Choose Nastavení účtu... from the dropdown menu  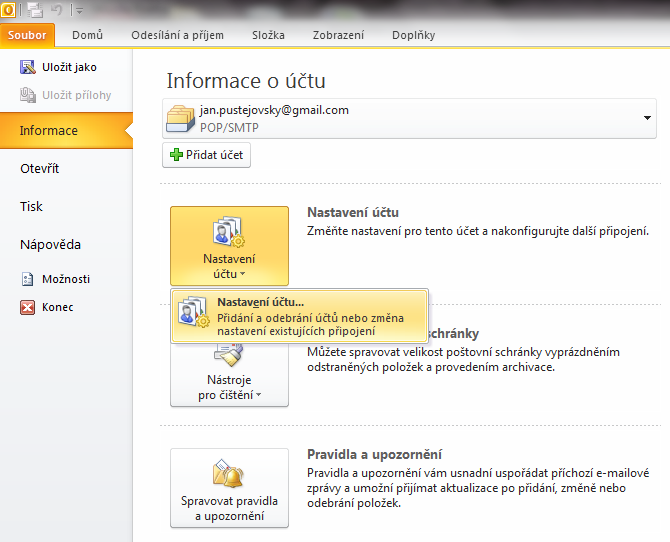point(300,316)
